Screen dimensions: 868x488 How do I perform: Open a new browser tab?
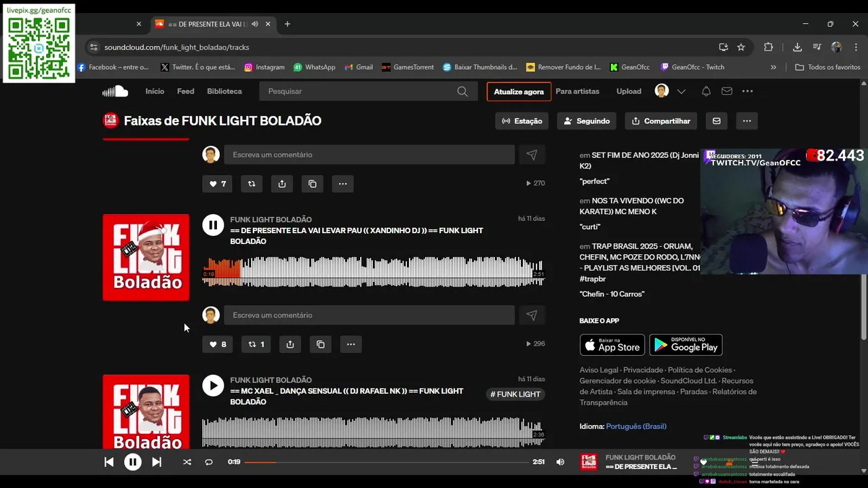coord(288,24)
